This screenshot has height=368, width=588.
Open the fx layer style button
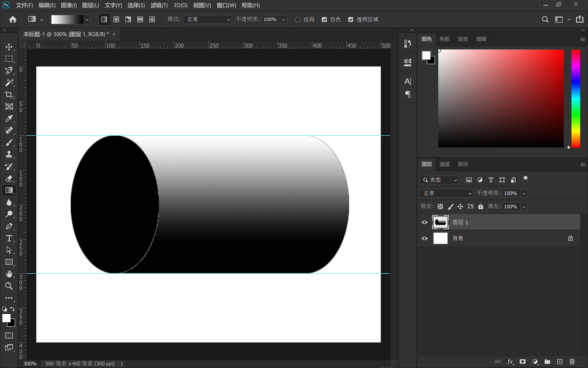point(510,362)
